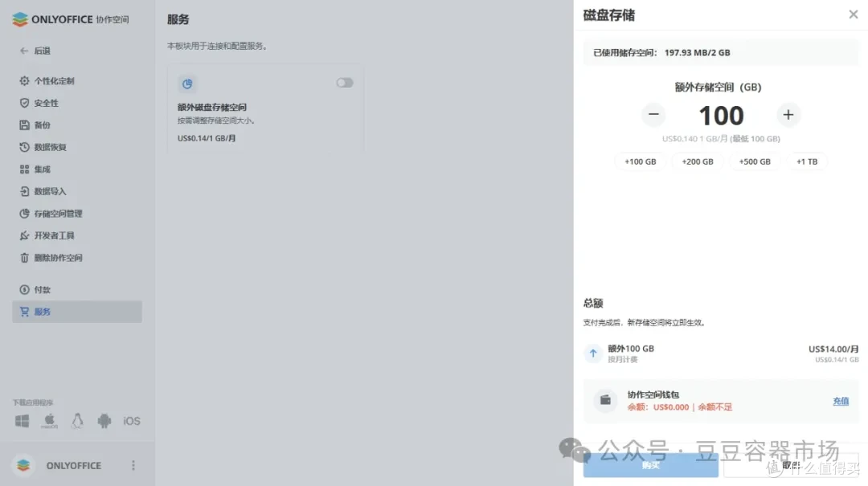
Task: Download the Linux desktop app
Action: click(x=77, y=421)
